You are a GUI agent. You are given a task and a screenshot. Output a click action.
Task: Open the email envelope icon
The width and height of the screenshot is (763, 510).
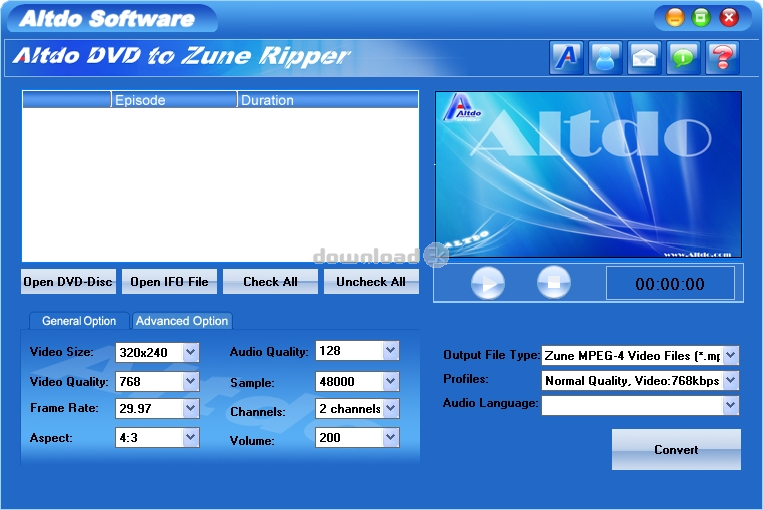coord(644,58)
